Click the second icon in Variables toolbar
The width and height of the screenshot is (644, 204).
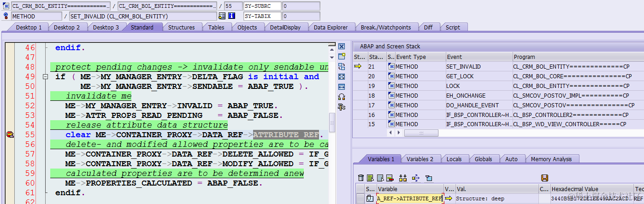point(370,178)
